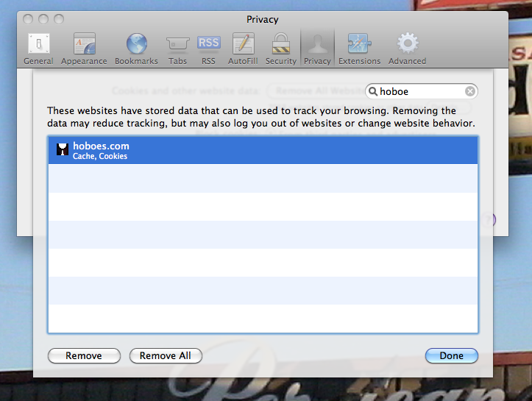Click in the search field containing "hoboe"
This screenshot has height=401, width=532.
(x=419, y=92)
